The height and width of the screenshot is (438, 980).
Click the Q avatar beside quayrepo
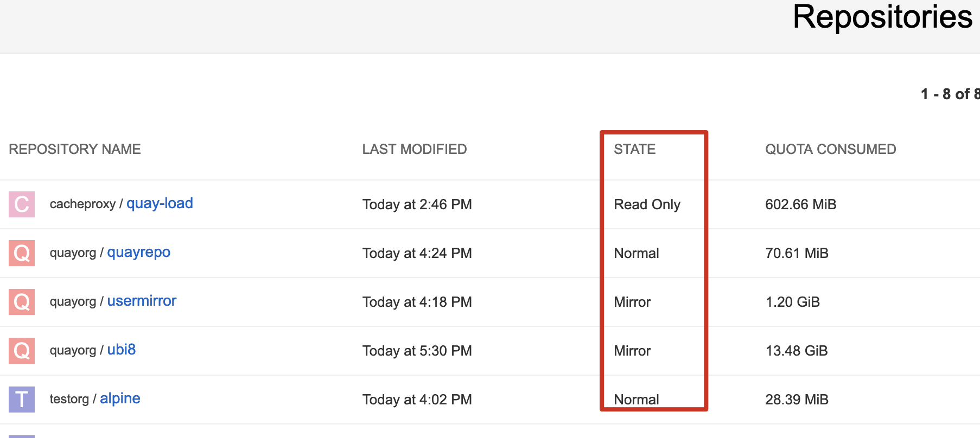(x=22, y=253)
